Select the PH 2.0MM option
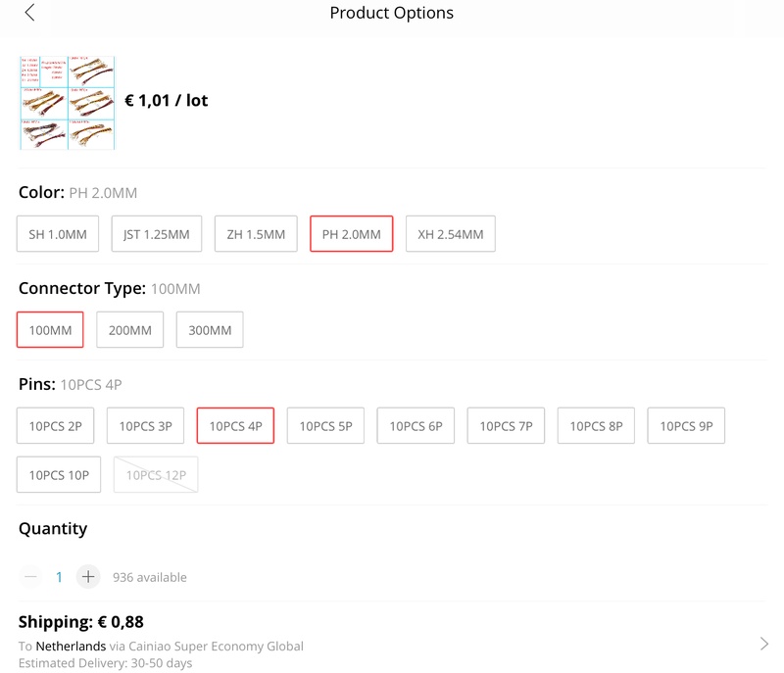Image resolution: width=784 pixels, height=673 pixels. click(352, 234)
